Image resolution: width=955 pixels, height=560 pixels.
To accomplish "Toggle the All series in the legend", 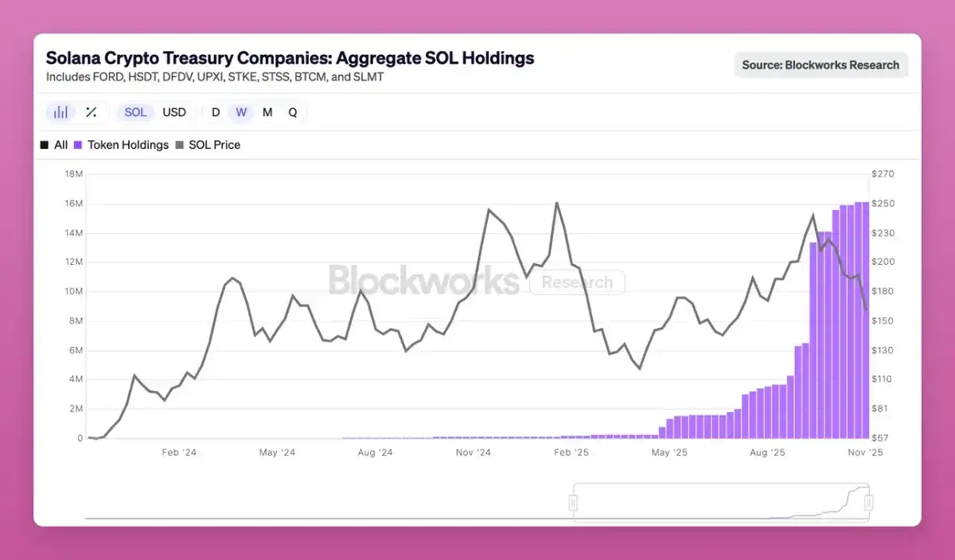I will [56, 145].
